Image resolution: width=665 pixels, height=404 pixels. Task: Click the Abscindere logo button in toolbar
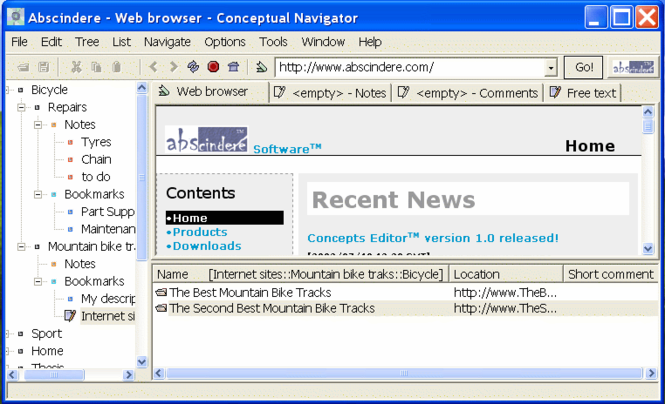633,67
